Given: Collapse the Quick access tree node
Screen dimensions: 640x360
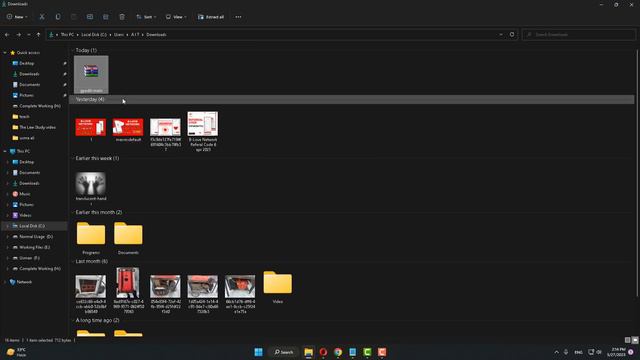Looking at the screenshot, I should coord(5,53).
